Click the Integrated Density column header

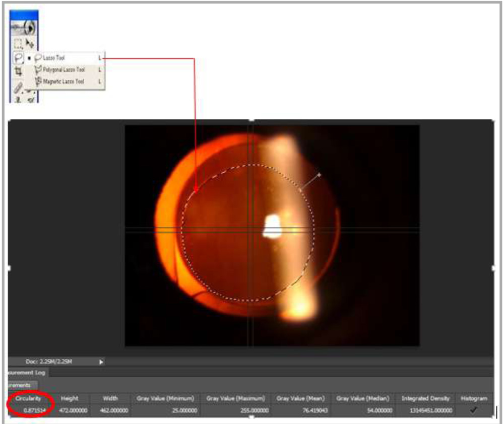pyautogui.click(x=425, y=398)
